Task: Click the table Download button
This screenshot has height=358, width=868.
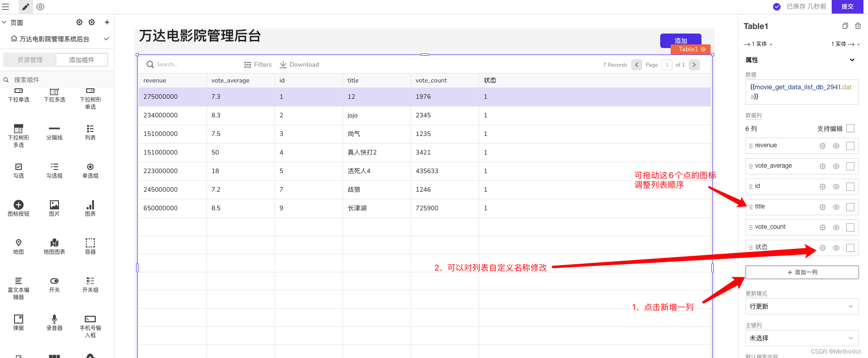Action: [x=299, y=64]
